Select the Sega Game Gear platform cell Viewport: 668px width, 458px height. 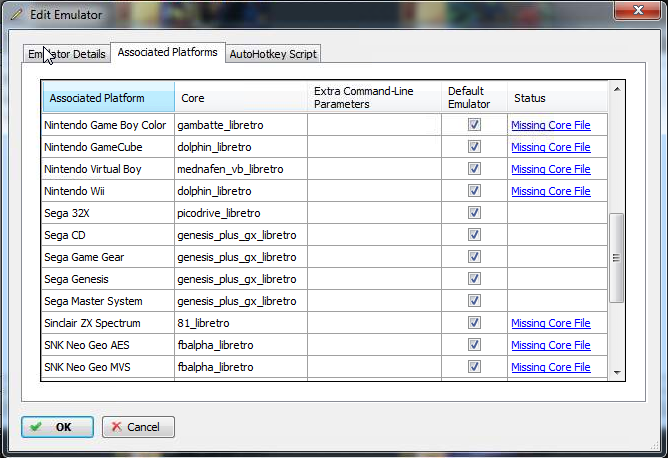(108, 257)
